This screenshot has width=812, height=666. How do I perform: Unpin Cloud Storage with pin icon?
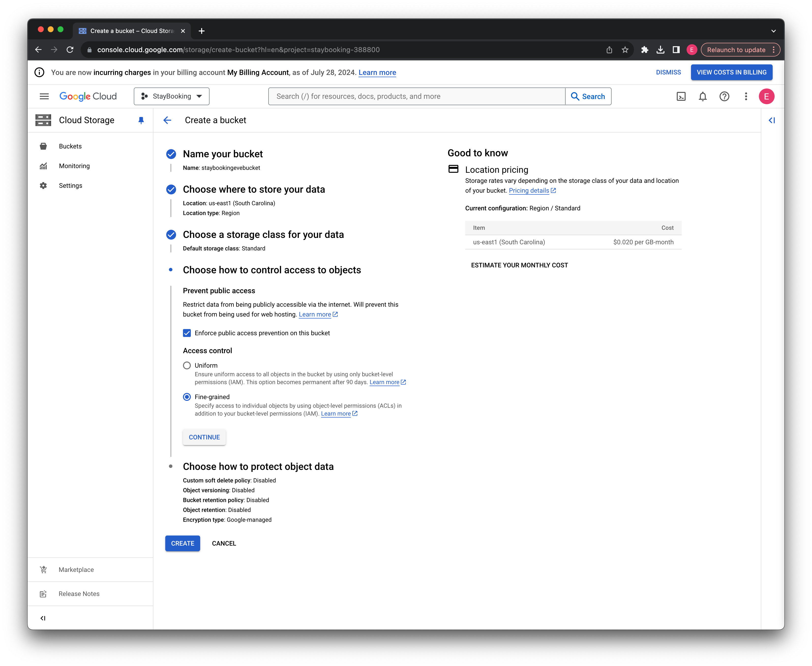pos(141,120)
